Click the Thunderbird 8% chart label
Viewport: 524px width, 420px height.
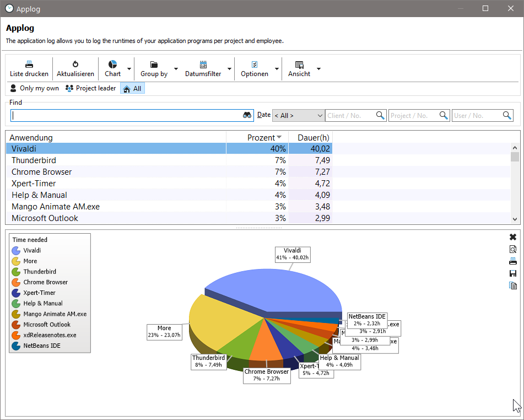[208, 362]
